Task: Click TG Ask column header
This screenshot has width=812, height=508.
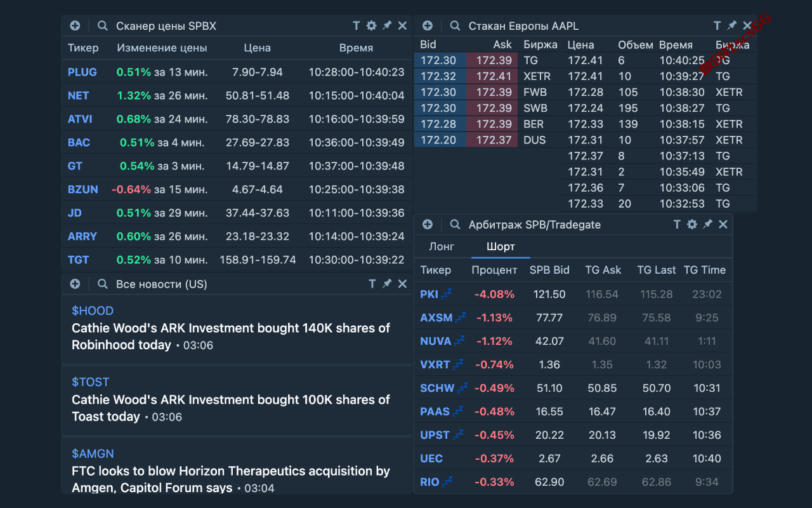Action: 603,270
